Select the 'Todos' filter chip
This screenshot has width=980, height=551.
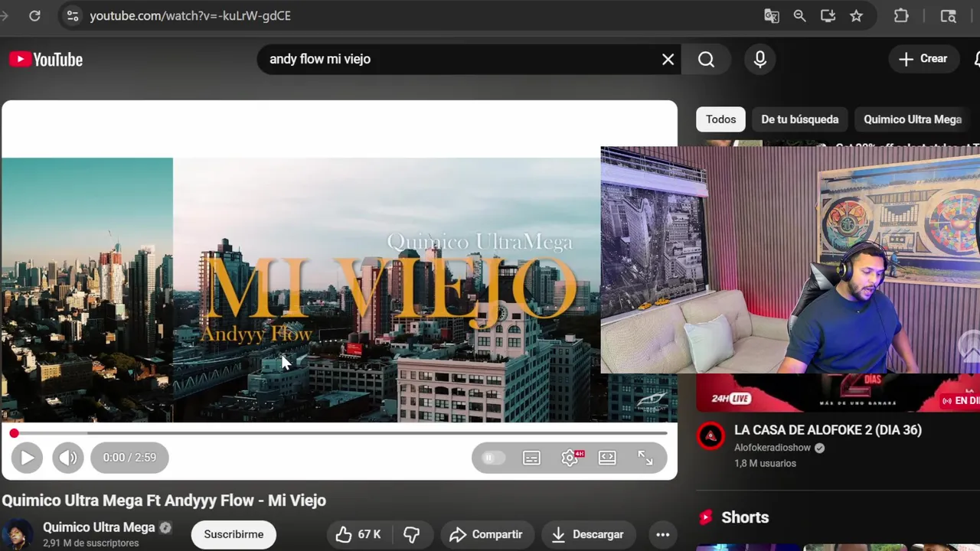tap(720, 119)
